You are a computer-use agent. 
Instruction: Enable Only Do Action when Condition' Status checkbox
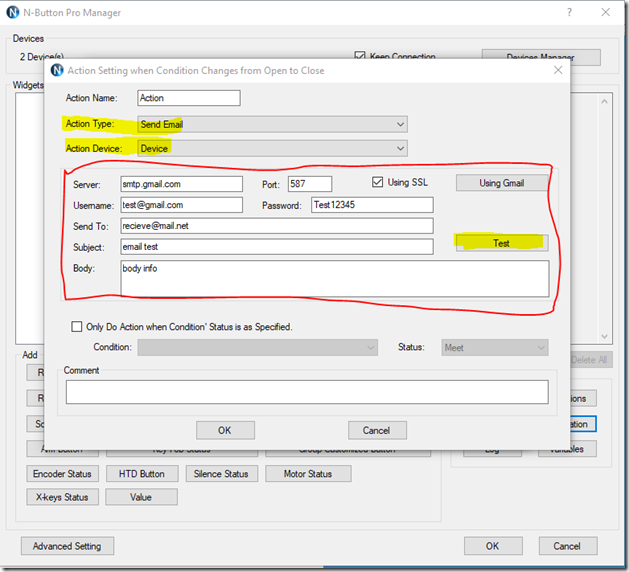pos(76,327)
